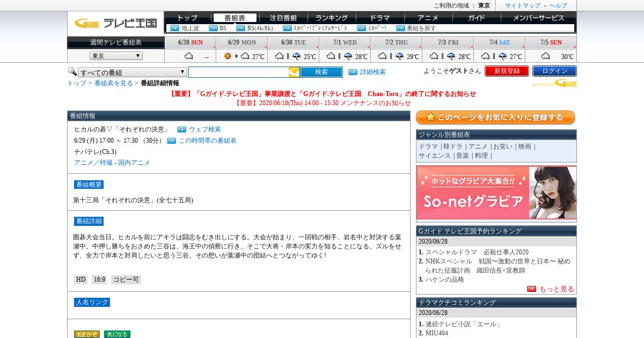This screenshot has height=338, width=644.
Task: Click the 気になる tag button
Action: [117, 334]
